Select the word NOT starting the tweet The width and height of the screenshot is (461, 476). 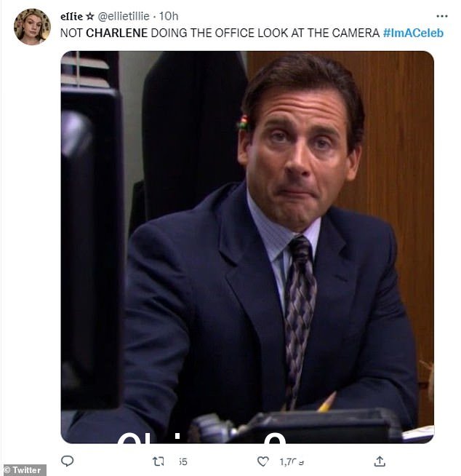[x=71, y=33]
